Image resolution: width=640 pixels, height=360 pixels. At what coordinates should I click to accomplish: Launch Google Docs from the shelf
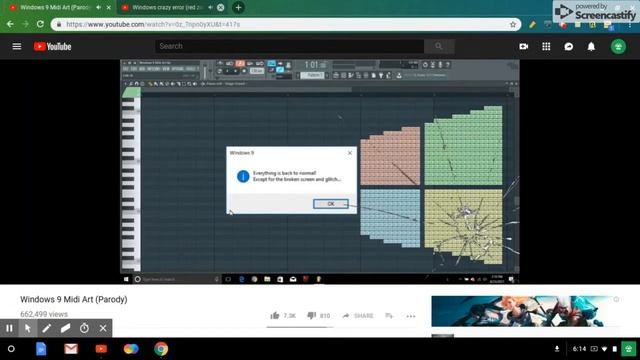pyautogui.click(x=41, y=349)
